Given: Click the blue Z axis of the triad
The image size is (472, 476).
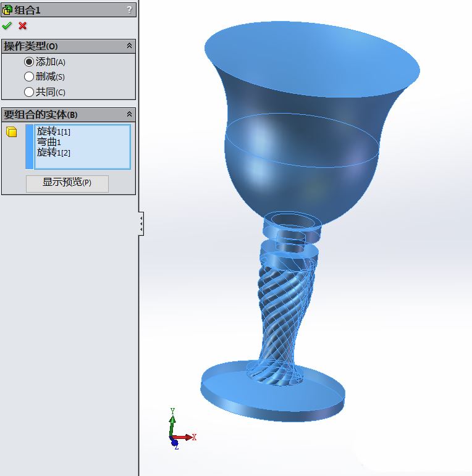Looking at the screenshot, I should click(x=174, y=443).
